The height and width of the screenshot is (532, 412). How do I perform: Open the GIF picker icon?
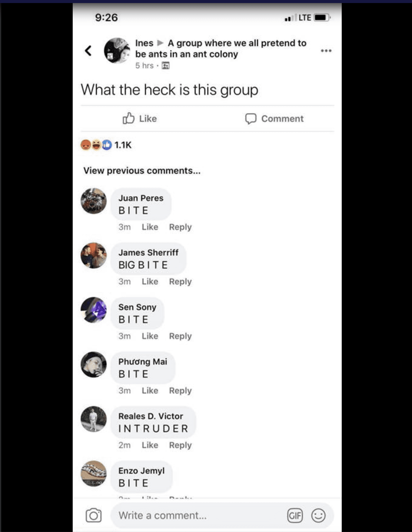pyautogui.click(x=295, y=515)
